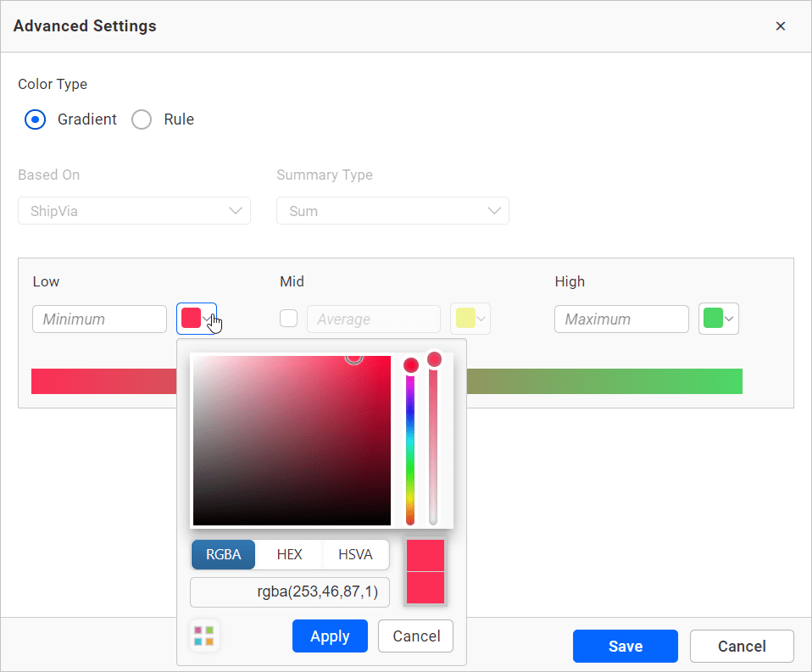This screenshot has width=812, height=672.
Task: Select the Gradient radio button
Action: click(36, 119)
